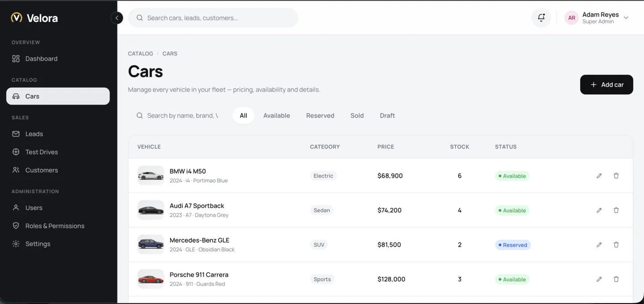The height and width of the screenshot is (304, 644).
Task: Click the Roles & Permissions shield icon
Action: [16, 226]
